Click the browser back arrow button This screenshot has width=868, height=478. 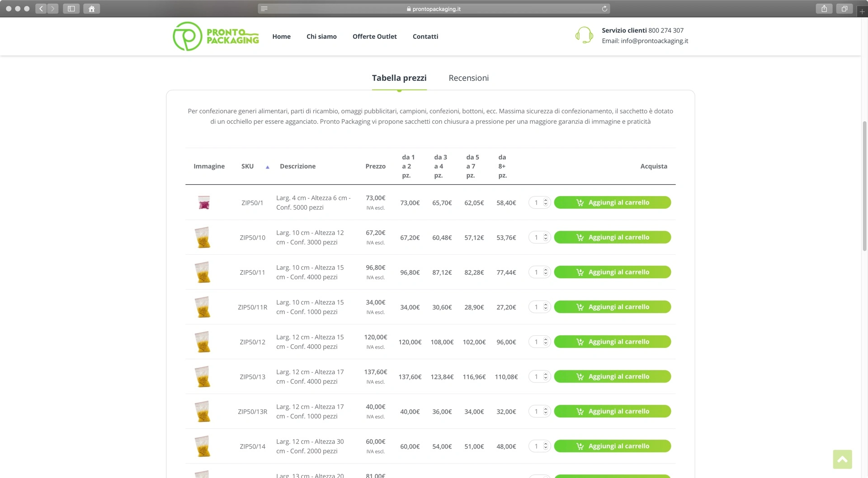coord(41,9)
